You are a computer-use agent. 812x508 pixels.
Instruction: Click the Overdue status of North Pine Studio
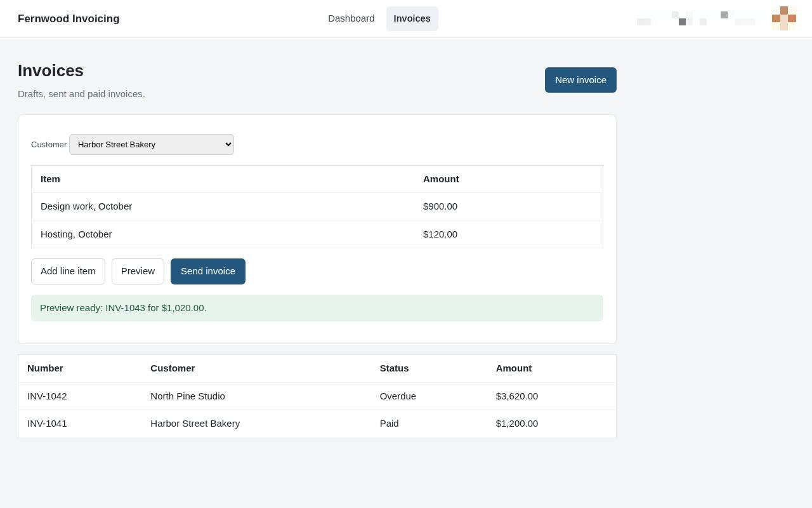coord(398,396)
